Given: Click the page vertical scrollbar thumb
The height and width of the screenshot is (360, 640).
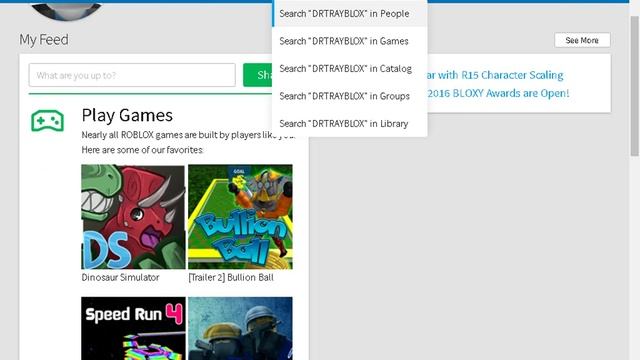Looking at the screenshot, I should click(x=634, y=86).
